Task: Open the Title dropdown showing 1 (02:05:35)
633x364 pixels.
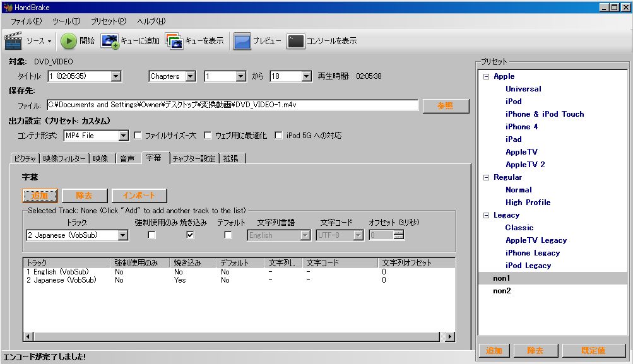Action: coord(116,76)
